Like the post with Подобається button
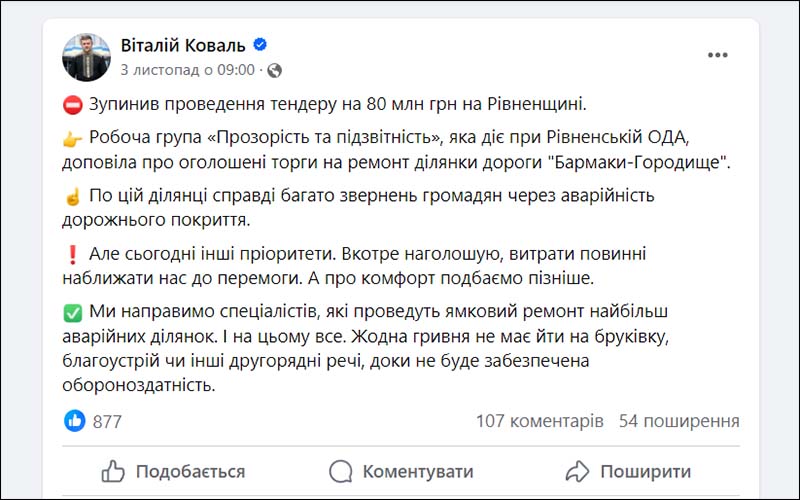 pos(173,471)
